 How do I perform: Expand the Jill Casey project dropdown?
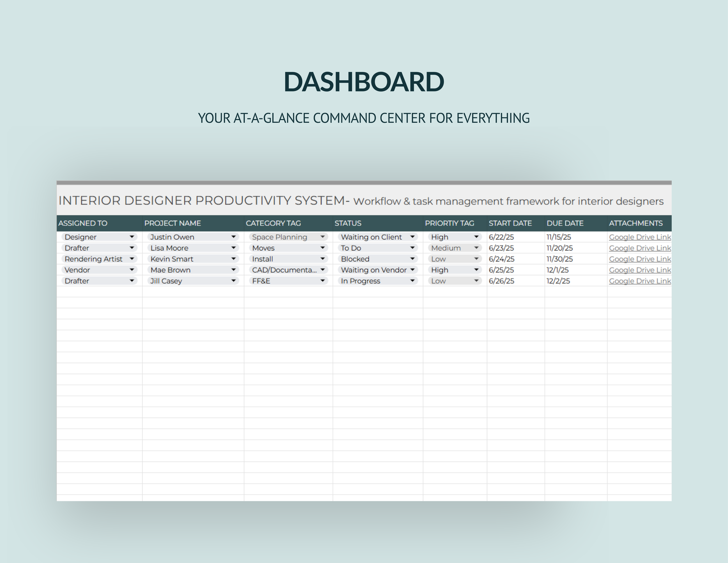click(x=233, y=281)
